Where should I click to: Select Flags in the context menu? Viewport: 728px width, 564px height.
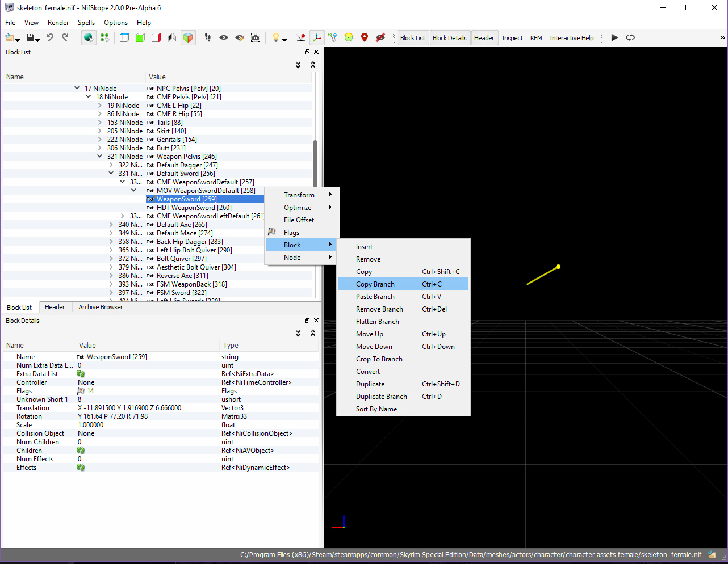301,233
